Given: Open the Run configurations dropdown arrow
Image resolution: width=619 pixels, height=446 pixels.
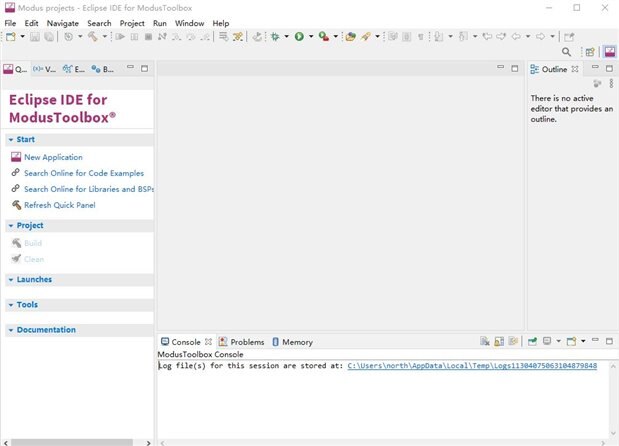Looking at the screenshot, I should coord(311,37).
